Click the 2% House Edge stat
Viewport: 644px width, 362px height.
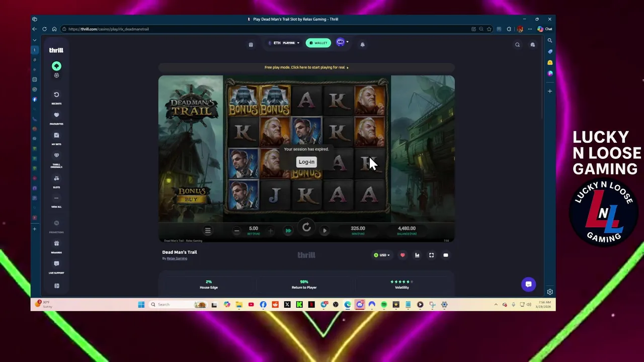pos(209,285)
